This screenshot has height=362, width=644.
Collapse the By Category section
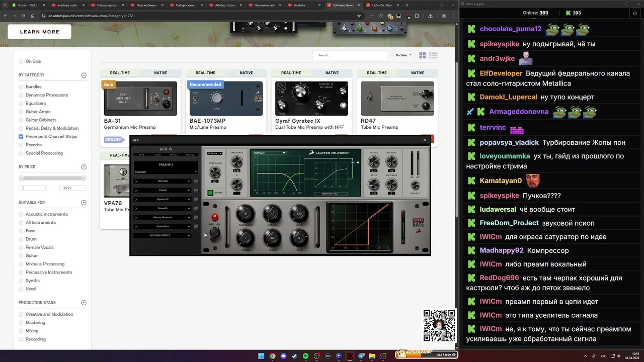[x=84, y=75]
